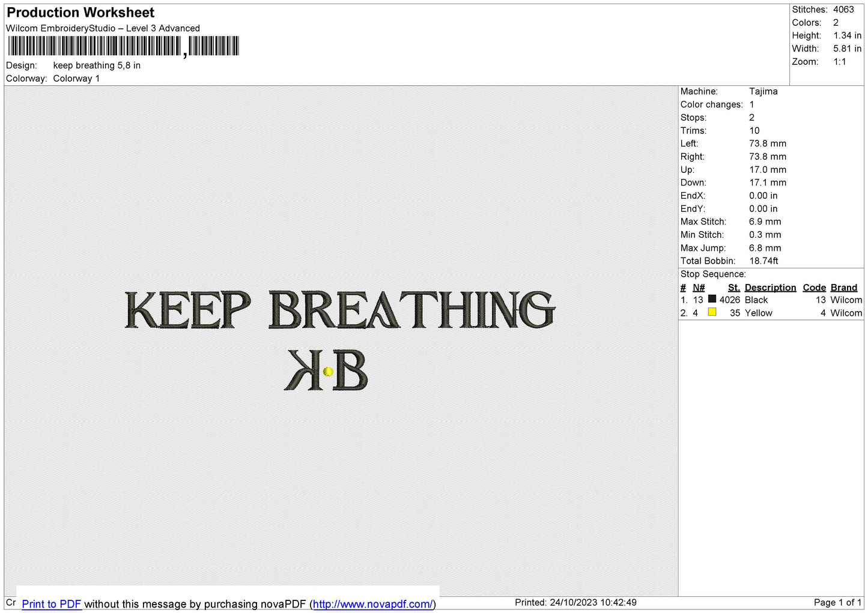This screenshot has width=868, height=613.
Task: Click the stitch count 4026 in the Black row
Action: point(730,300)
